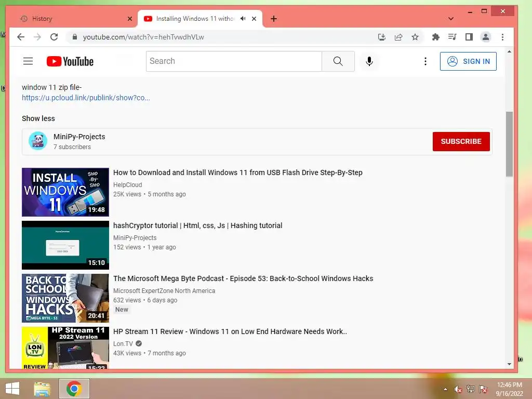Open the Chrome three-dot menu
This screenshot has height=399, width=532.
click(x=502, y=37)
